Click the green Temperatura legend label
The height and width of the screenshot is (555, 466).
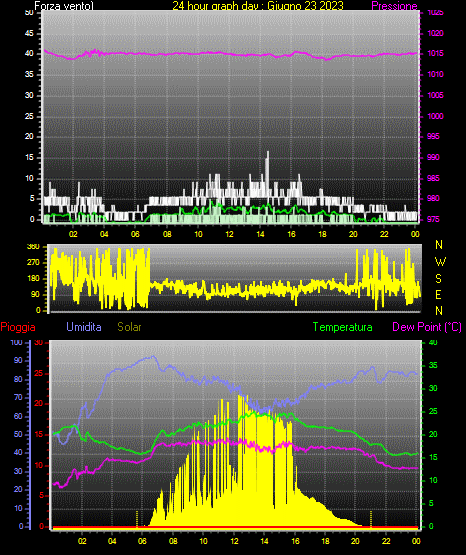pos(343,327)
